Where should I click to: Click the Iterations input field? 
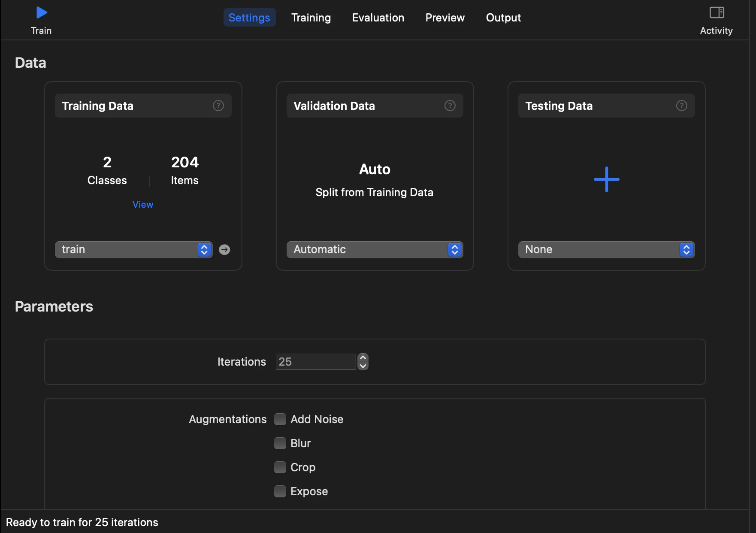315,362
